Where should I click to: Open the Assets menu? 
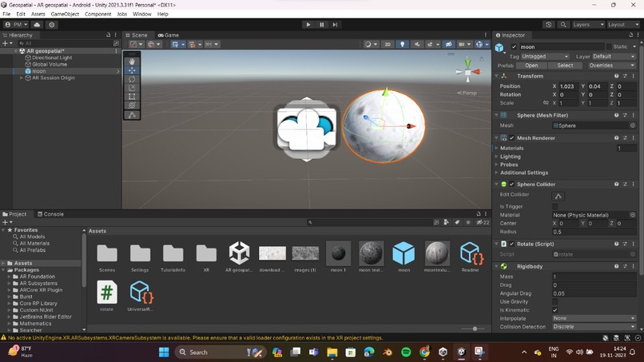pos(38,14)
